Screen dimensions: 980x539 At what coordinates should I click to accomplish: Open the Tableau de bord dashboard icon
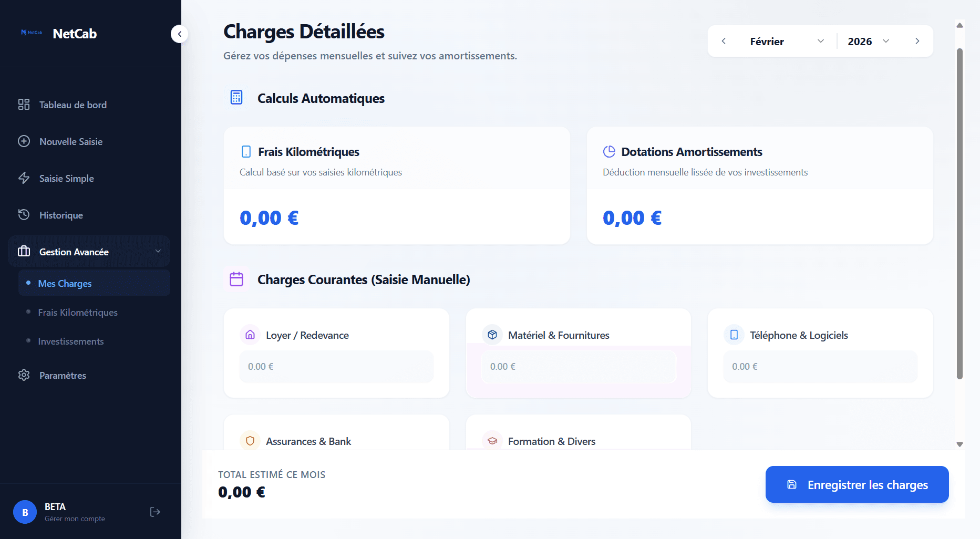pos(24,105)
